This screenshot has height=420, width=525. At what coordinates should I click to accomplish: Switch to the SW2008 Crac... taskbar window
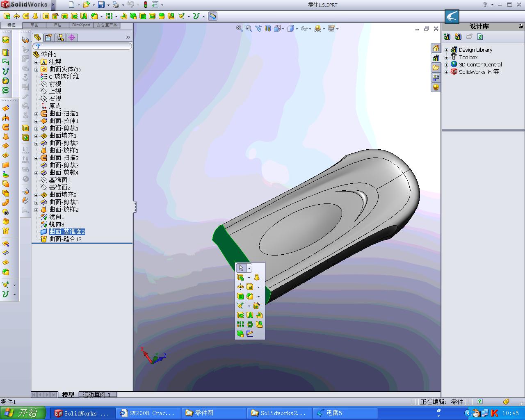point(148,413)
